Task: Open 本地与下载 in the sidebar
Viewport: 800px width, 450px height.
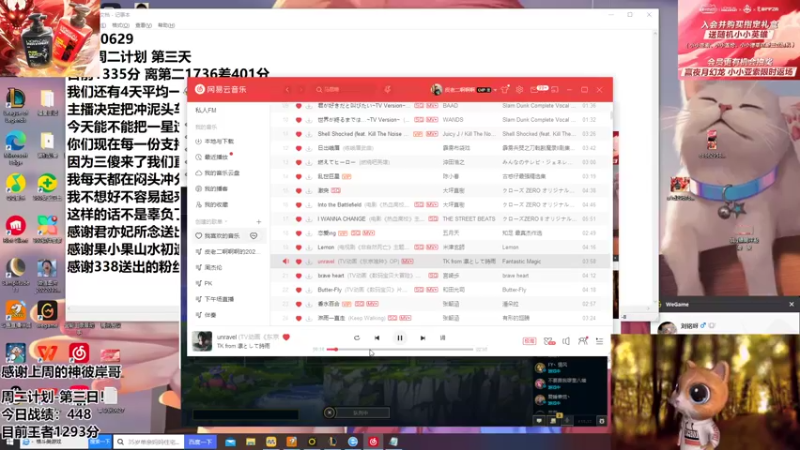Action: (x=214, y=141)
